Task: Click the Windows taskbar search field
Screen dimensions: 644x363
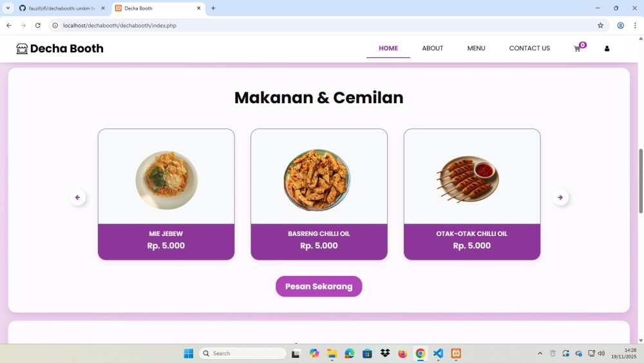Action: click(243, 353)
